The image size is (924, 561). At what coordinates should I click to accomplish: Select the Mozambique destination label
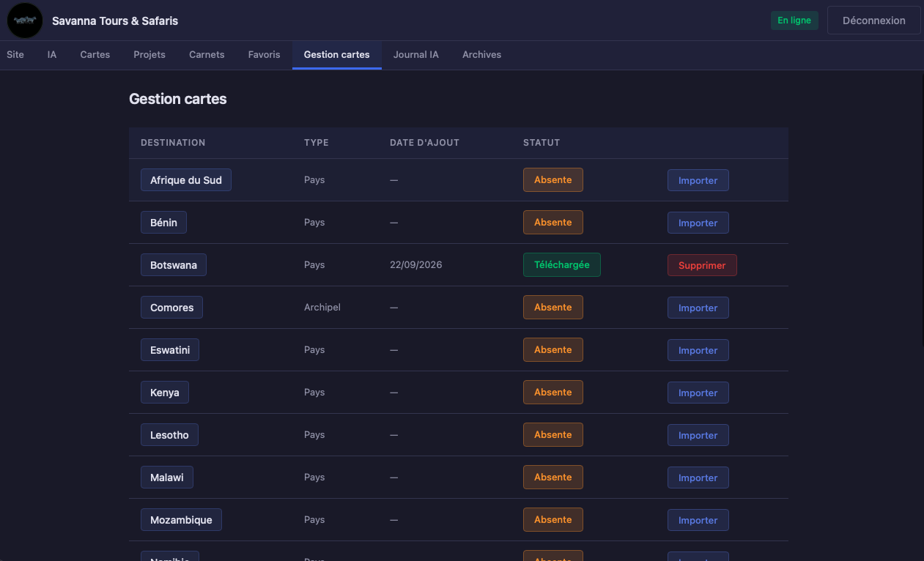181,520
